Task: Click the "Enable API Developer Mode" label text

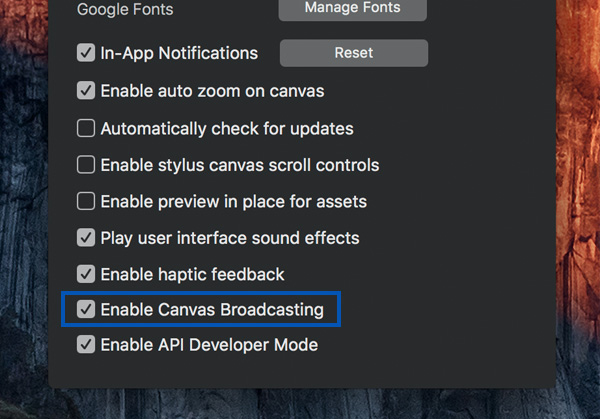Action: (209, 345)
